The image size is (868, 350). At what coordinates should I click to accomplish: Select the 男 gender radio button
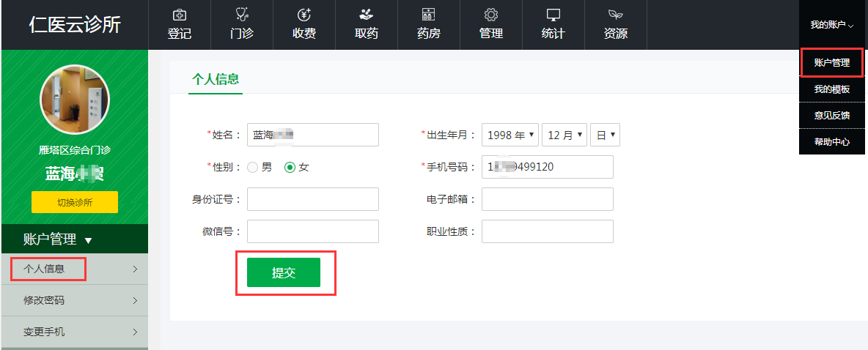pyautogui.click(x=253, y=167)
